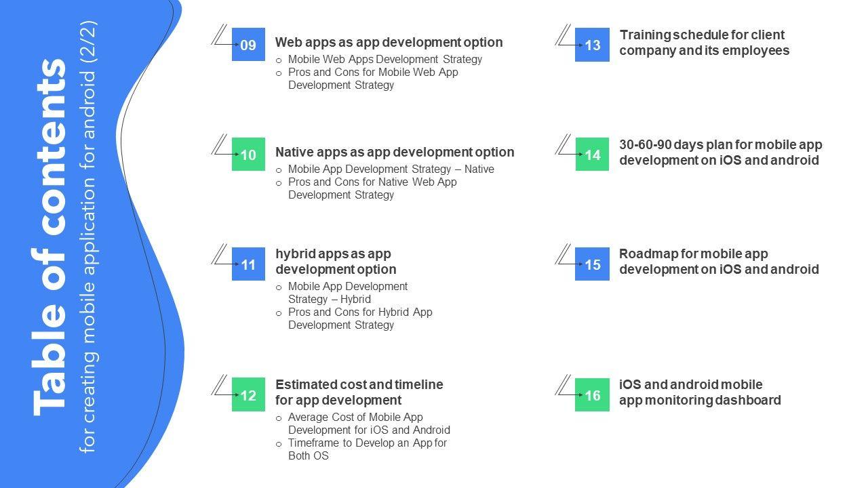Click heading 'Native apps as app development option'
The height and width of the screenshot is (488, 868).
click(x=395, y=152)
